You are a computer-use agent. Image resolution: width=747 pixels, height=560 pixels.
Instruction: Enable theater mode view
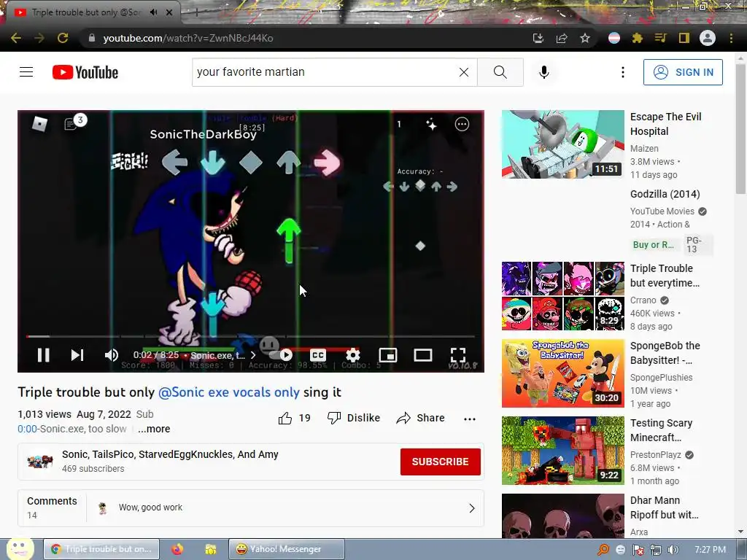[x=423, y=355]
